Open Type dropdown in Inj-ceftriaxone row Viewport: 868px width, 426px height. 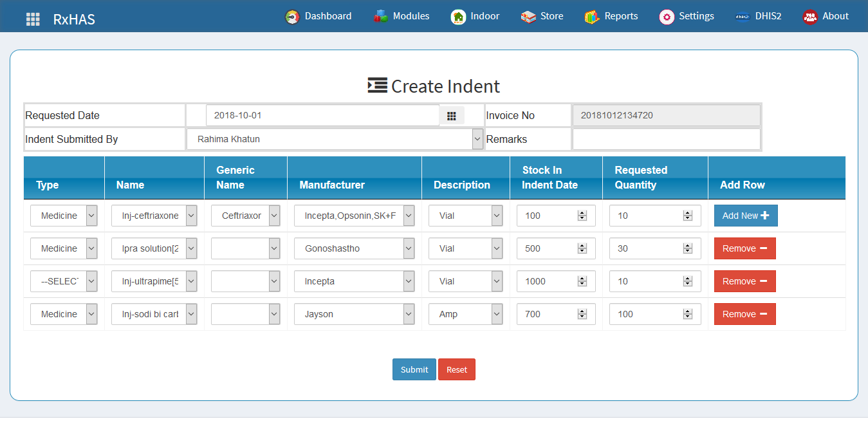click(64, 216)
